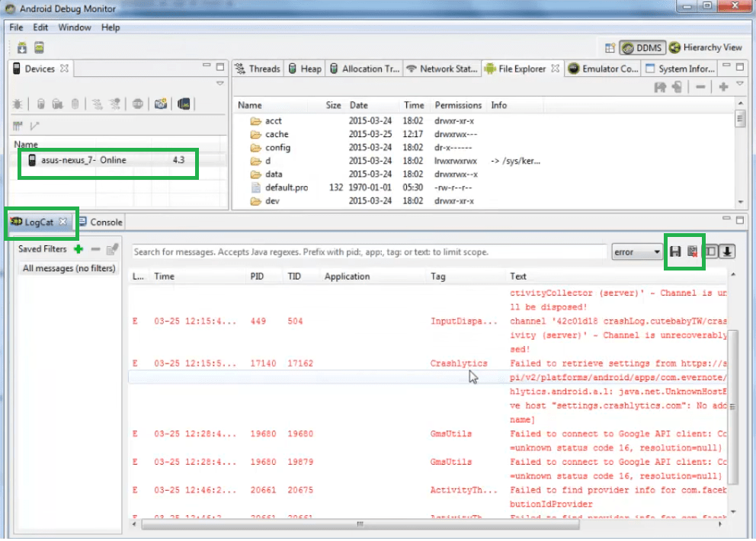Switch to the Heap tab
Image resolution: width=756 pixels, height=541 pixels.
(305, 69)
